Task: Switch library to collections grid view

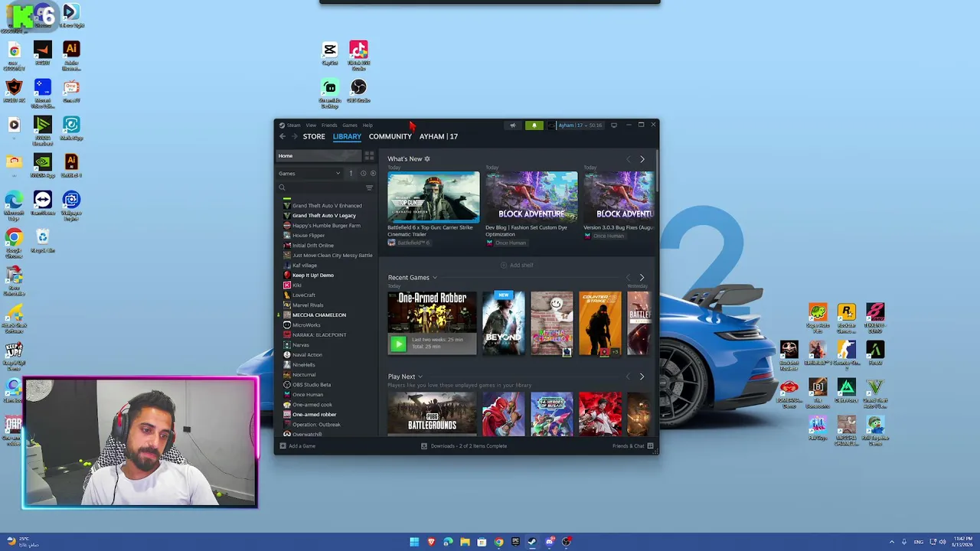Action: click(x=369, y=155)
